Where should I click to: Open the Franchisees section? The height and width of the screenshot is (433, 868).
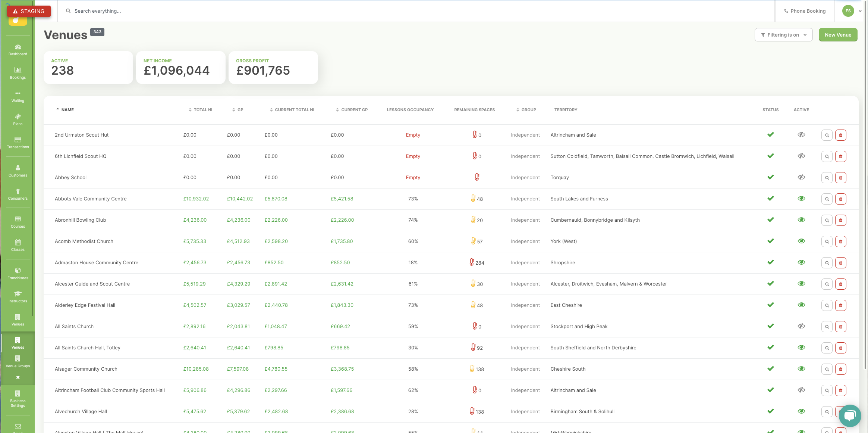(18, 274)
